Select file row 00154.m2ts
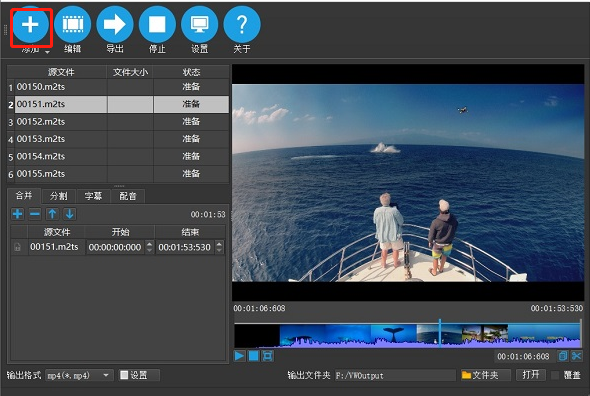Screen dimensions: 590x396 118,156
